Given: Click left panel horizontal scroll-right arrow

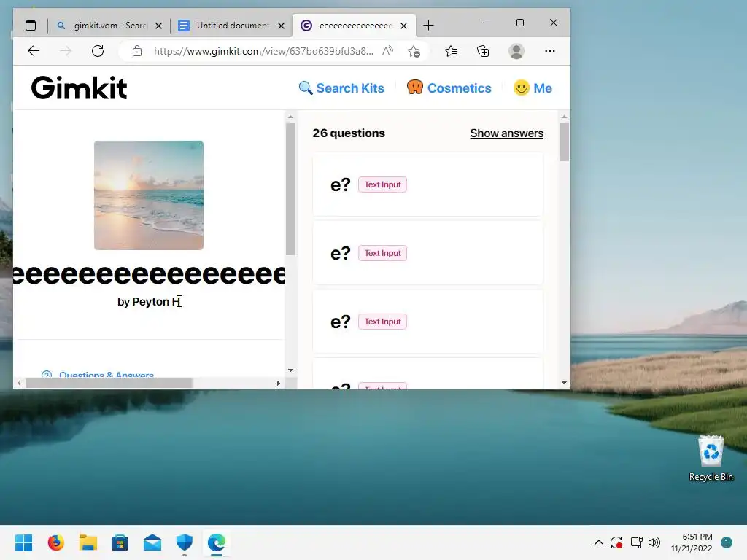Looking at the screenshot, I should (x=279, y=383).
